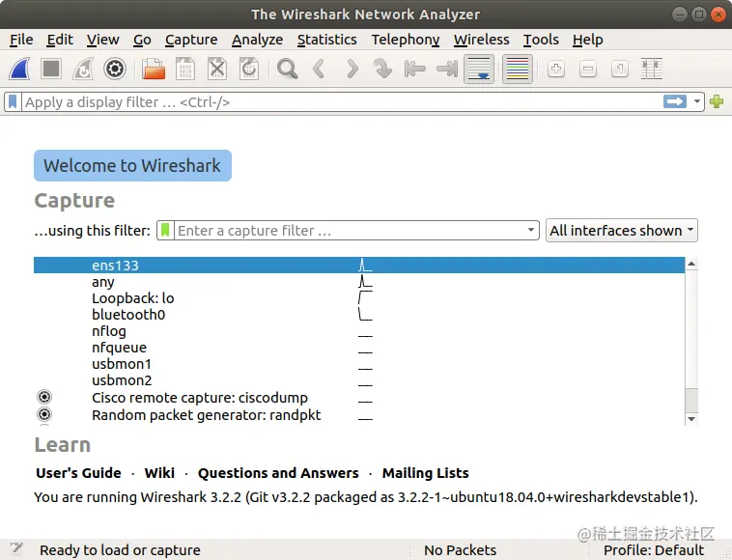Open randpkt interface options gear icon
The image size is (732, 560).
coord(44,414)
